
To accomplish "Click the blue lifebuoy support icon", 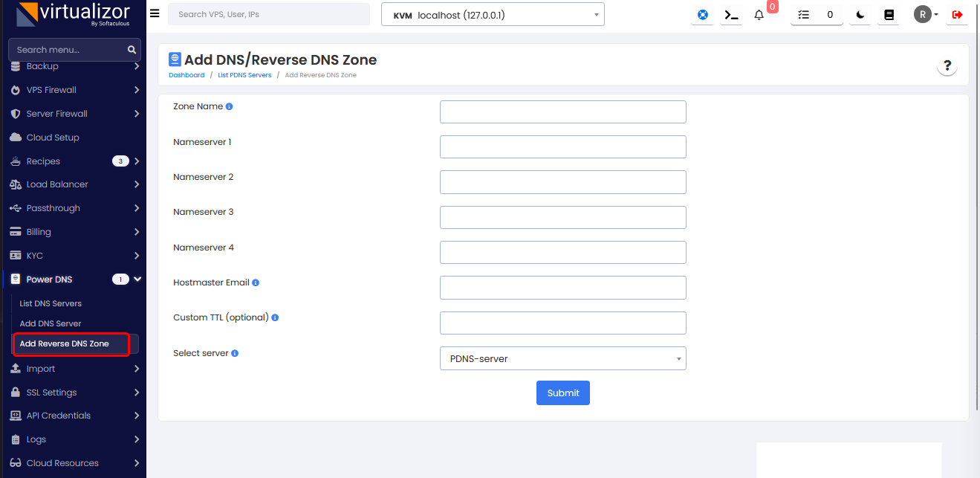I will point(702,15).
